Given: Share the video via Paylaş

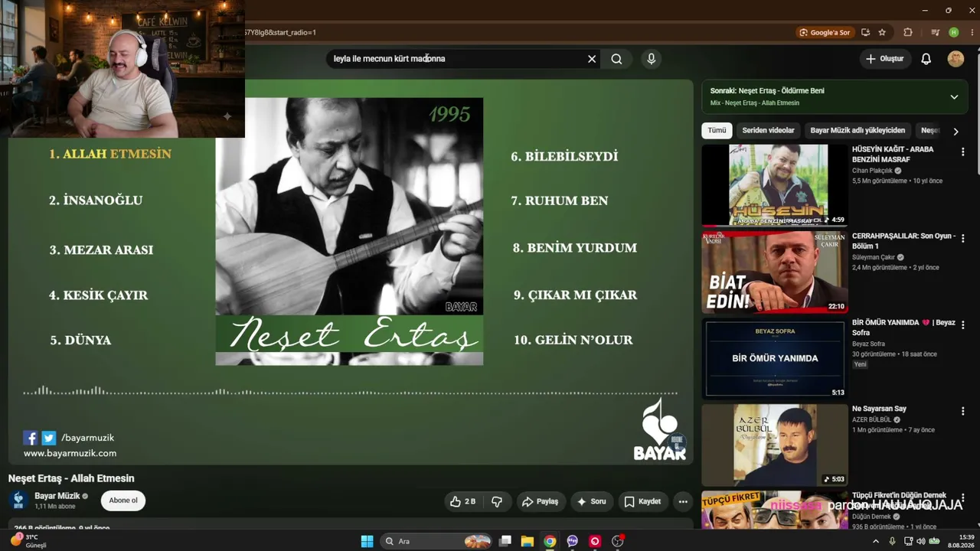Looking at the screenshot, I should (540, 501).
